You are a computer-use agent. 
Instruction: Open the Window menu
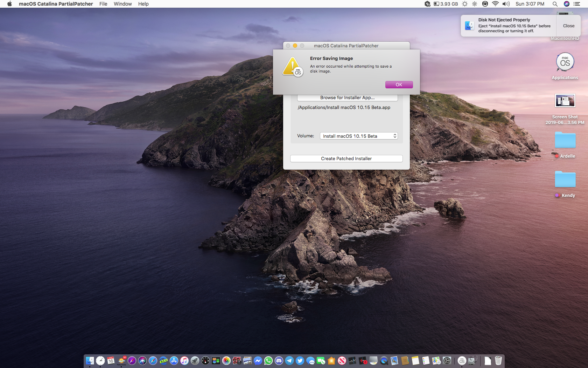pyautogui.click(x=122, y=4)
